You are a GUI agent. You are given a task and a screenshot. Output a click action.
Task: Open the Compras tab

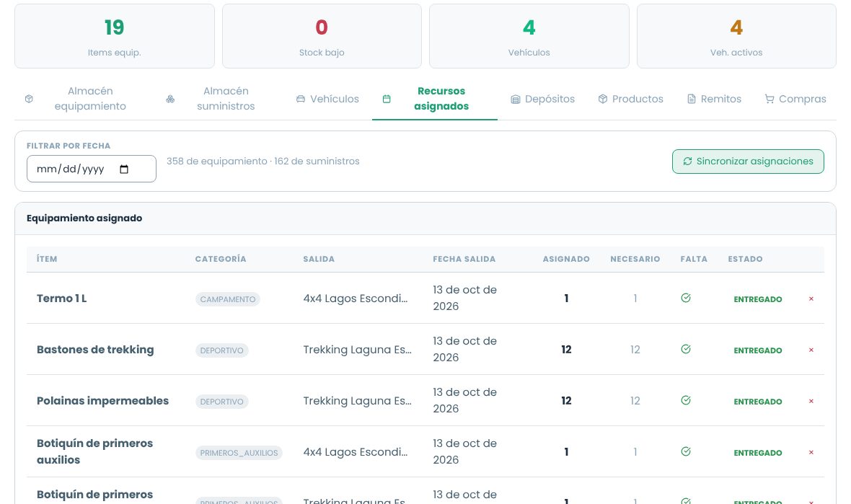click(795, 99)
